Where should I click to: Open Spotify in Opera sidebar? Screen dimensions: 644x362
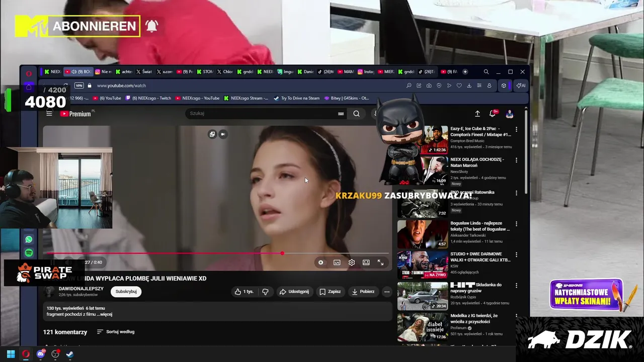point(29,253)
